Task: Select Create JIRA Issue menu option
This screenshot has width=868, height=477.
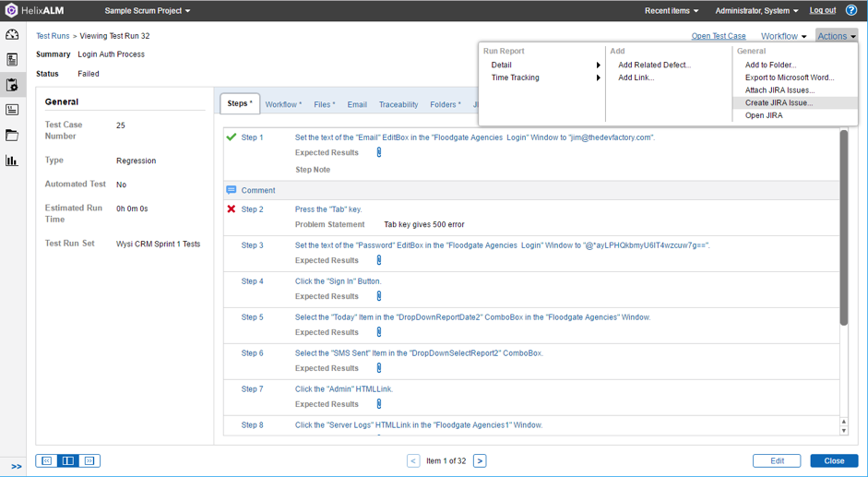Action: pos(779,103)
